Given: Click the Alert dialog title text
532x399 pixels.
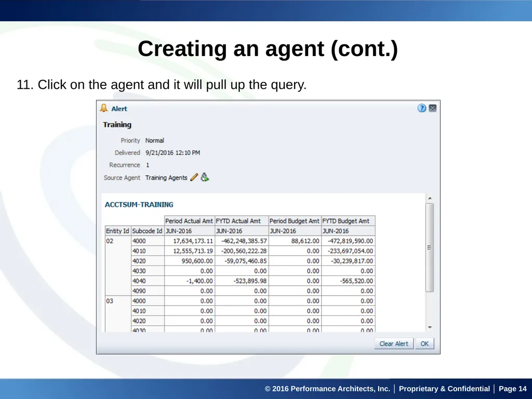Looking at the screenshot, I should 119,109.
